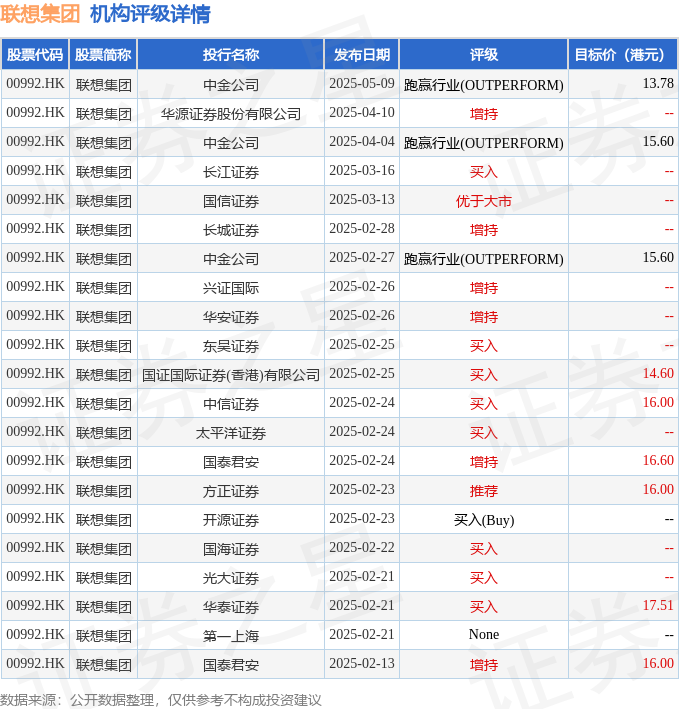Screen dimensions: 679x709
Task: Select 中信证券 cell
Action: [231, 403]
